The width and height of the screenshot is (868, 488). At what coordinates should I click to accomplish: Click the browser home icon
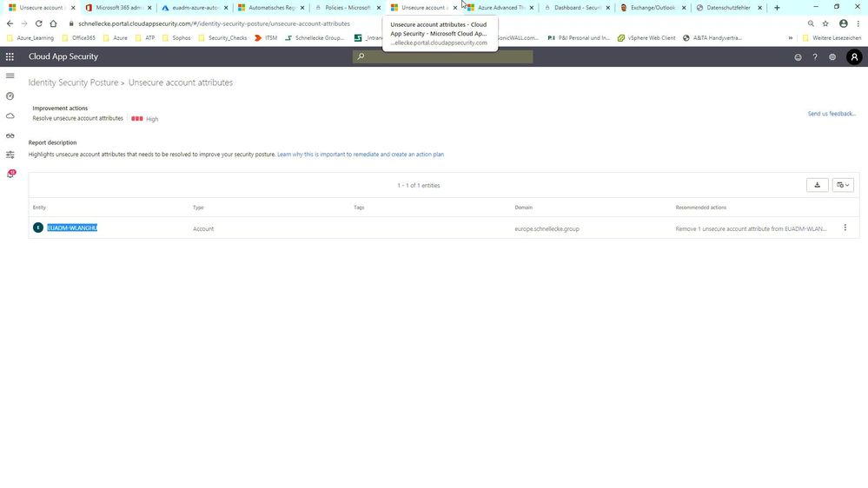click(53, 23)
